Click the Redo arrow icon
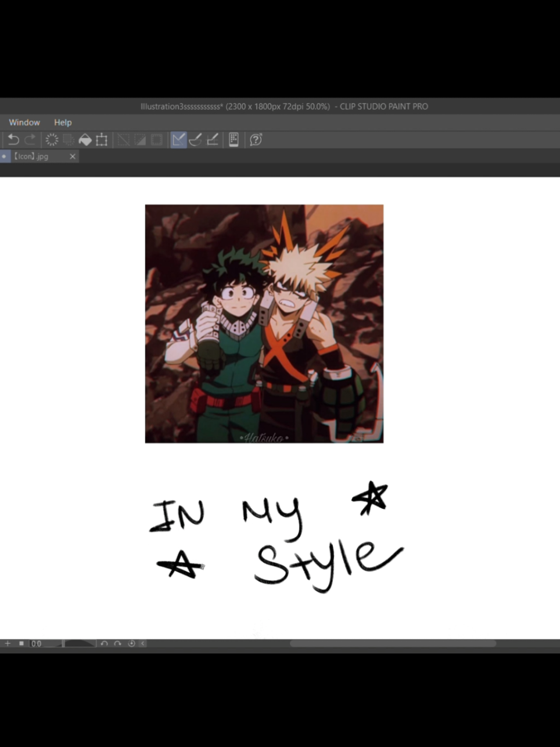Screen dimensions: 560x747 (30, 139)
